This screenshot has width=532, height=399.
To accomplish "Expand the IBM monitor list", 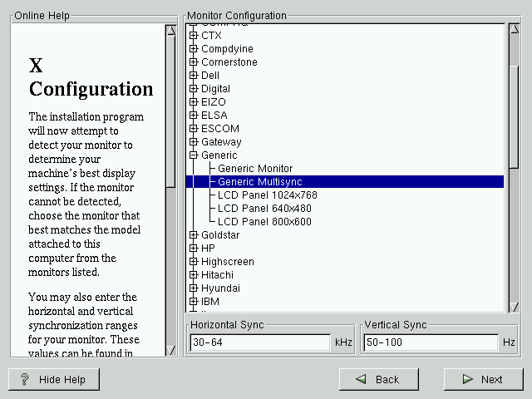I will coord(194,302).
